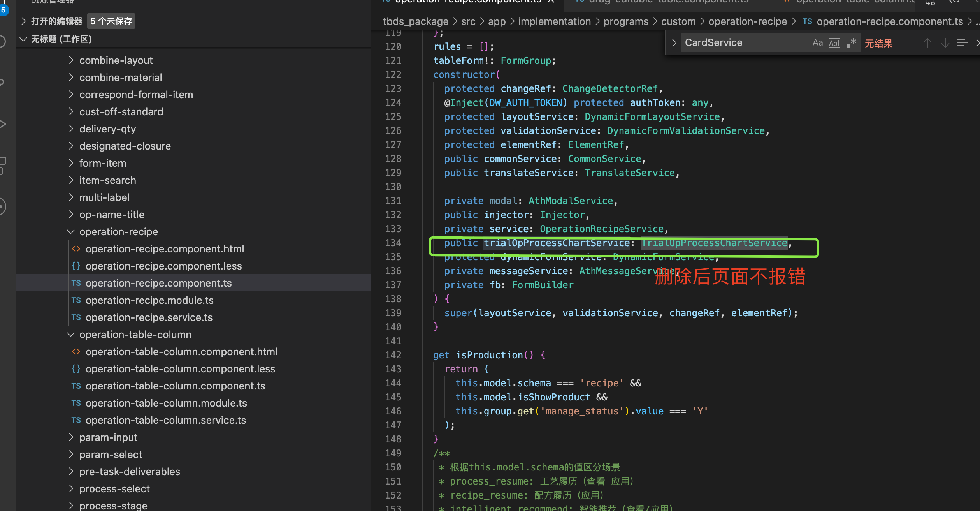Open the form-item folder
980x511 pixels.
pyautogui.click(x=103, y=163)
